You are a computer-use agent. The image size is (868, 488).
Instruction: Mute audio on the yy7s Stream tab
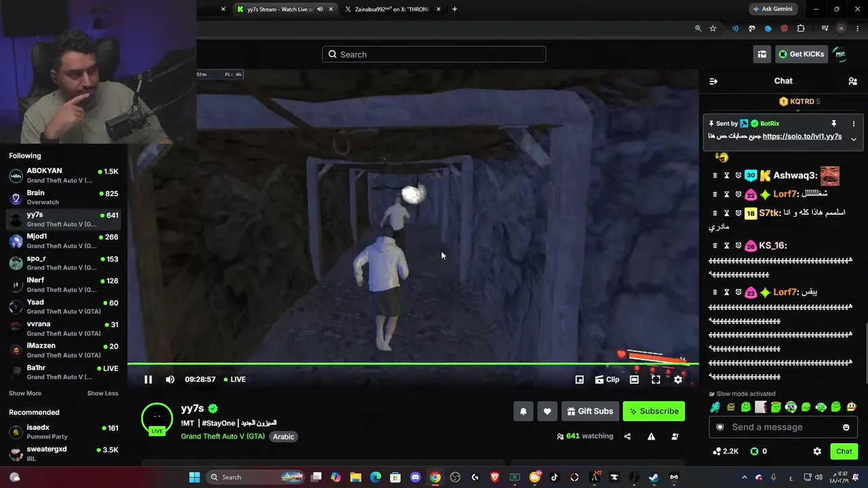(x=320, y=9)
